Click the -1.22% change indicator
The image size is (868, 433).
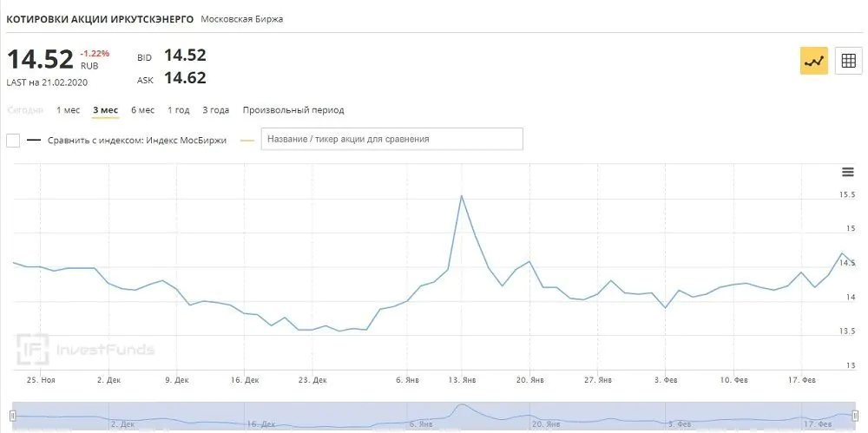click(95, 54)
